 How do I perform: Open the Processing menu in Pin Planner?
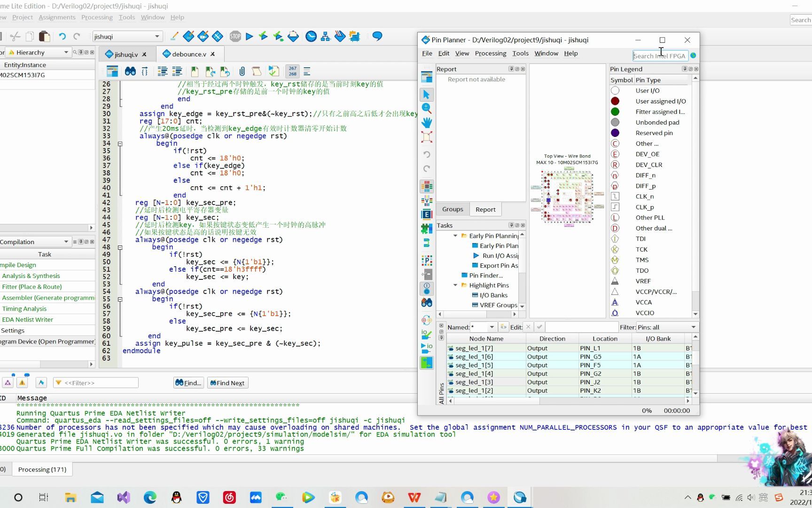tap(490, 54)
